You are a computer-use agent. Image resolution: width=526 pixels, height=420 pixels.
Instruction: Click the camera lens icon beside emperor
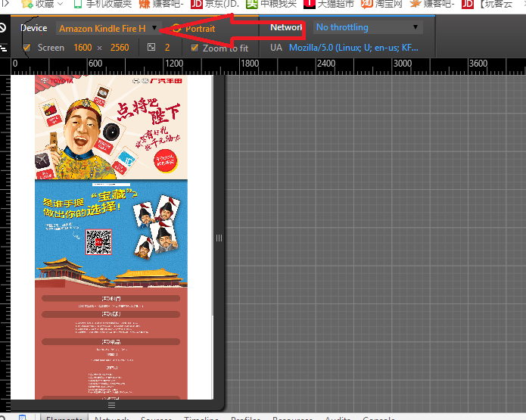[111, 132]
